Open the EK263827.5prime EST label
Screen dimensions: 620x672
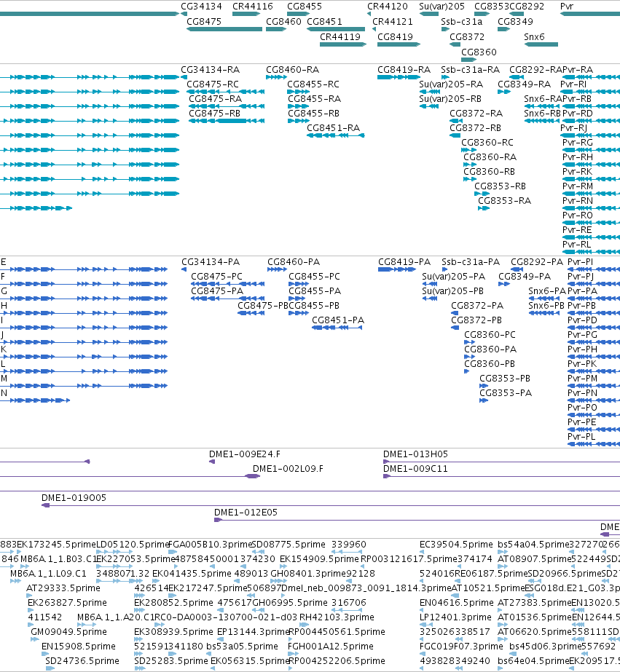(x=67, y=603)
